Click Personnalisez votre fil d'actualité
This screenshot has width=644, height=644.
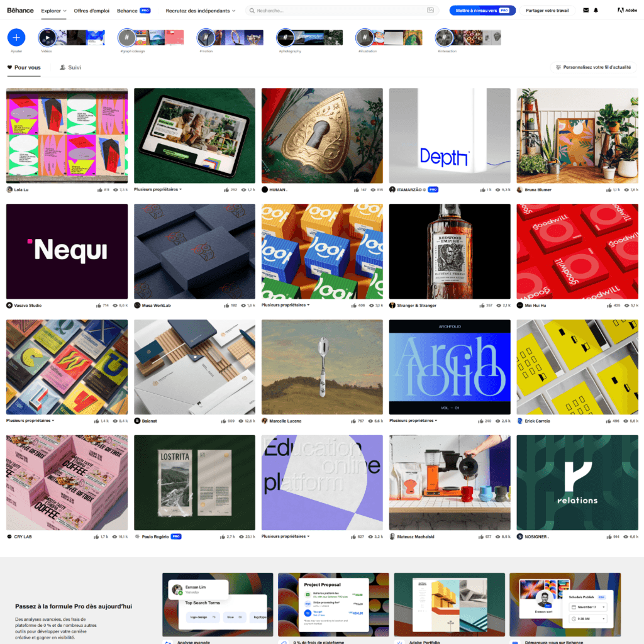tap(593, 67)
